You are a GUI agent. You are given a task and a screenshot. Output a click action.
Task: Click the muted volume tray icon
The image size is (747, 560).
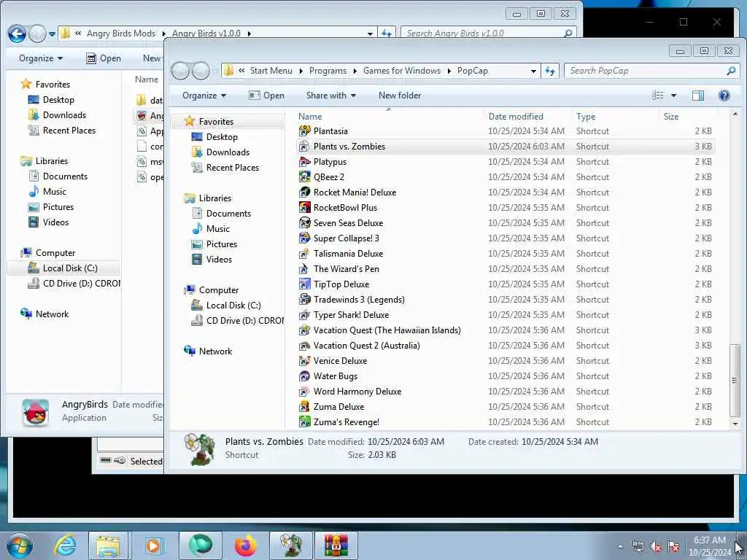[x=656, y=547]
